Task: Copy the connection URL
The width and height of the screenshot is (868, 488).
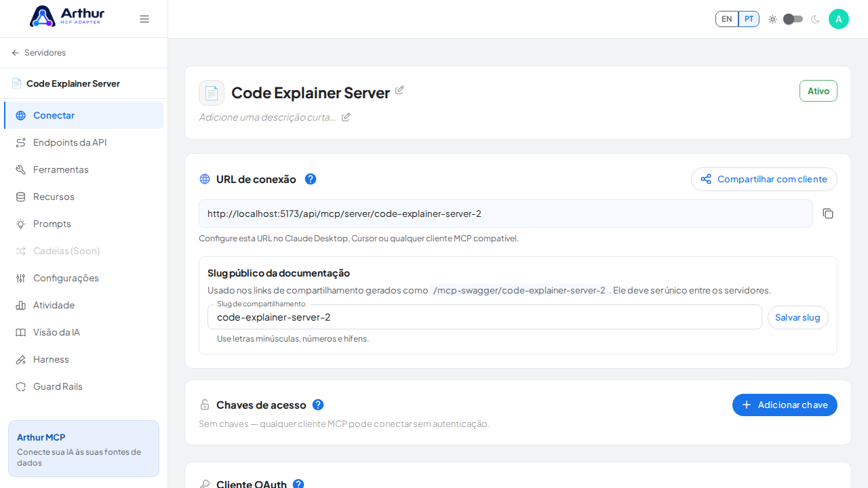Action: pos(828,213)
